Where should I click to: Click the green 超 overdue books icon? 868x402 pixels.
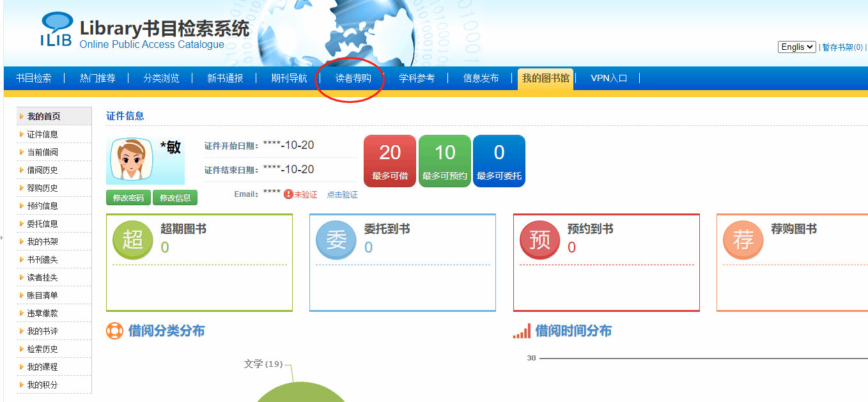click(132, 240)
